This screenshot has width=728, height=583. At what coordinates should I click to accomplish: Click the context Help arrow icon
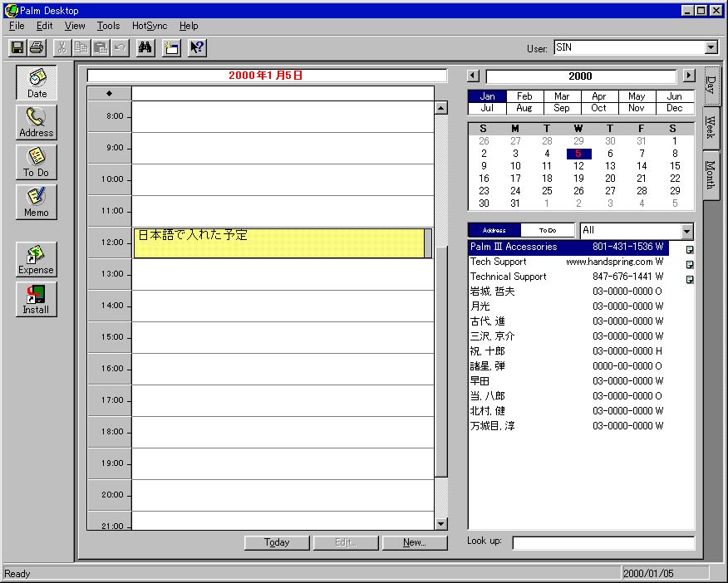coord(197,48)
